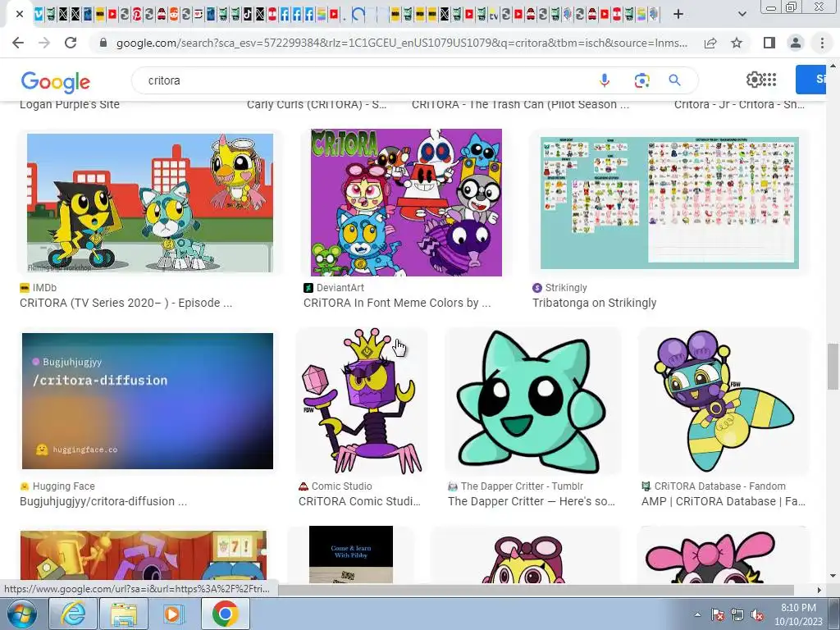Click 'AMP | CRiTORA Database | Fa...' caption
This screenshot has width=840, height=630.
[x=724, y=501]
